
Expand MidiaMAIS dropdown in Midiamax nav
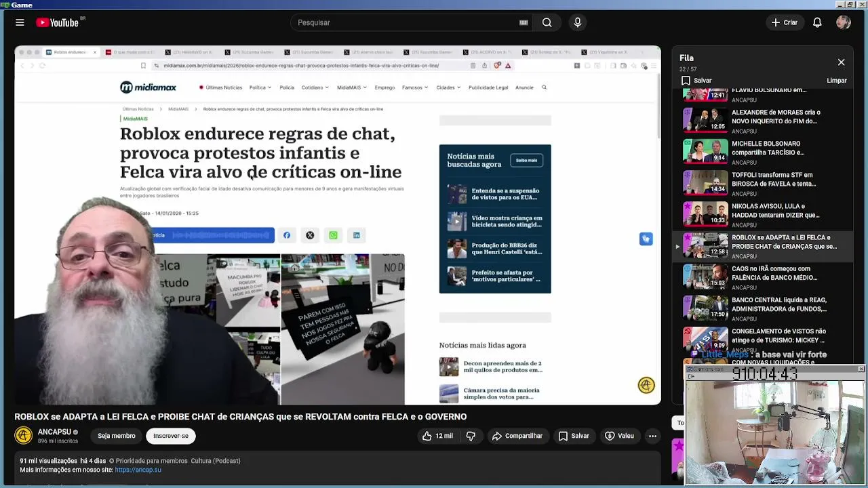pyautogui.click(x=351, y=87)
